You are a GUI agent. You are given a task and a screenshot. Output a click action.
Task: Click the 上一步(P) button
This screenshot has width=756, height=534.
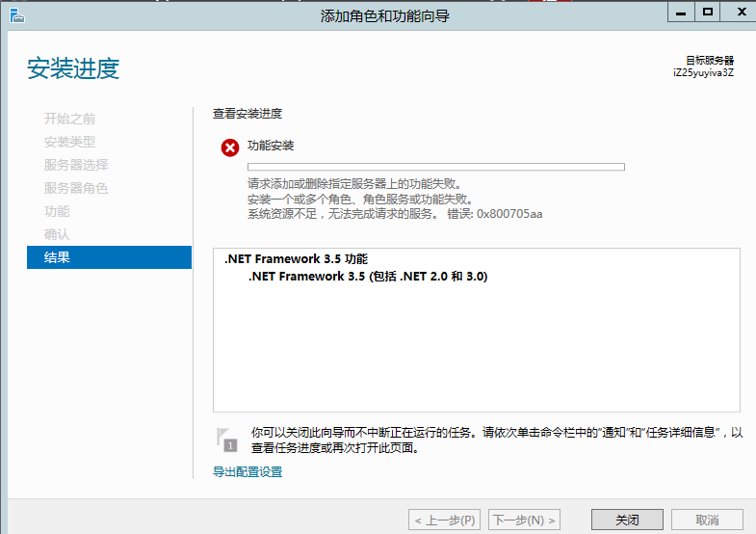[x=445, y=521]
